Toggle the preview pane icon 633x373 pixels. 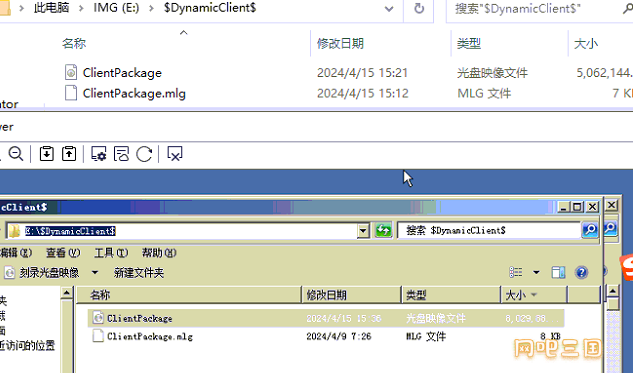[x=558, y=272]
